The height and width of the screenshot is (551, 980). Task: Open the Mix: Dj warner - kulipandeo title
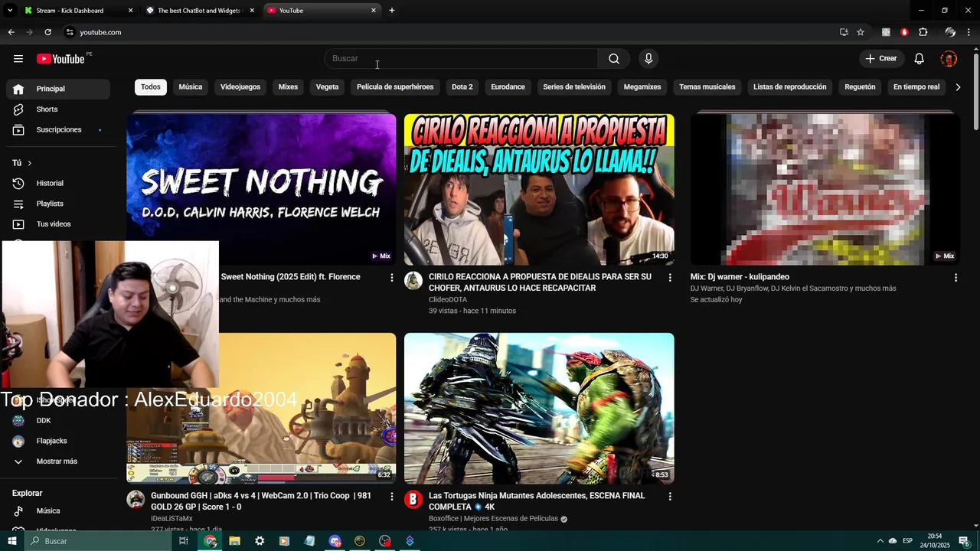pos(740,277)
